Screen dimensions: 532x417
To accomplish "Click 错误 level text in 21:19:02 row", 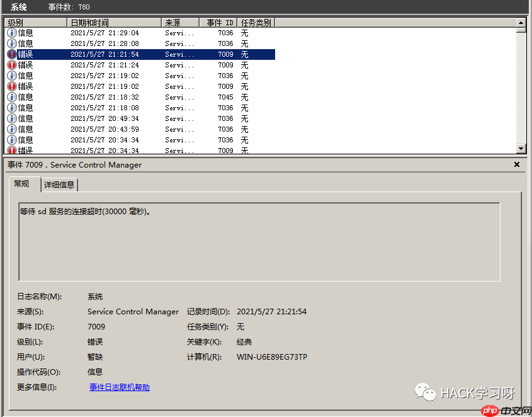I will [x=25, y=86].
